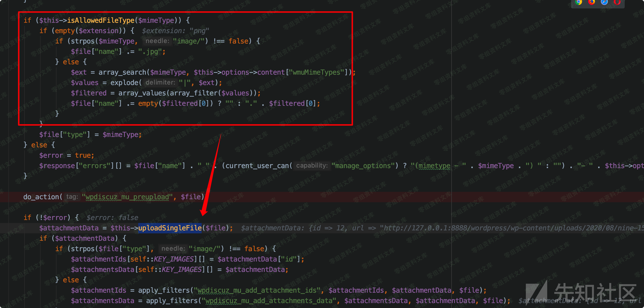Open preview in Safari browser icon
The height and width of the screenshot is (308, 644).
pos(604,2)
